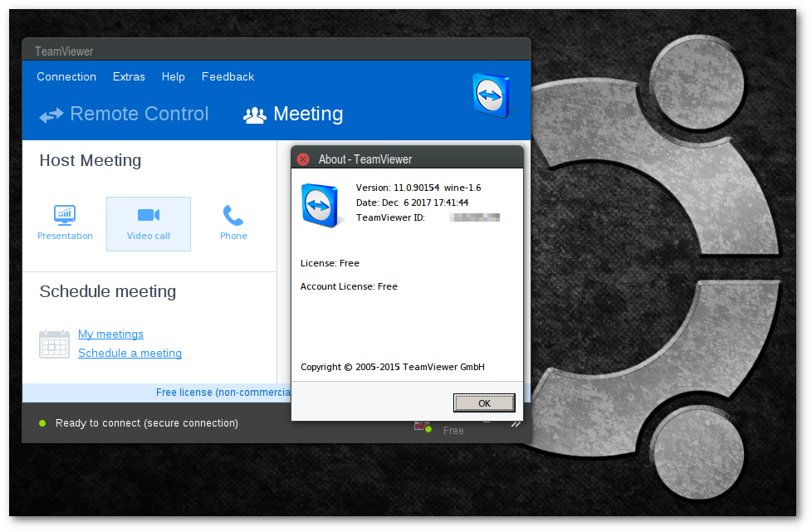Click the Date: Dec 6 2017 text
812x532 pixels.
(x=412, y=203)
